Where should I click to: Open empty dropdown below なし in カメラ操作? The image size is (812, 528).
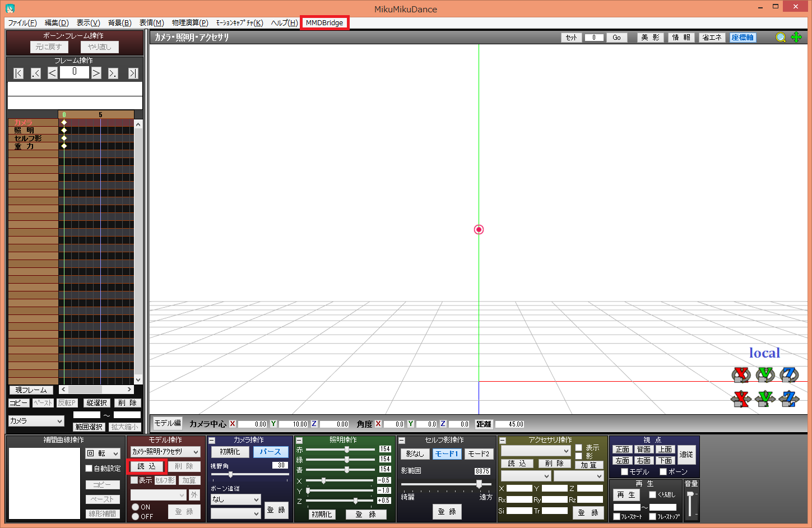pos(236,513)
